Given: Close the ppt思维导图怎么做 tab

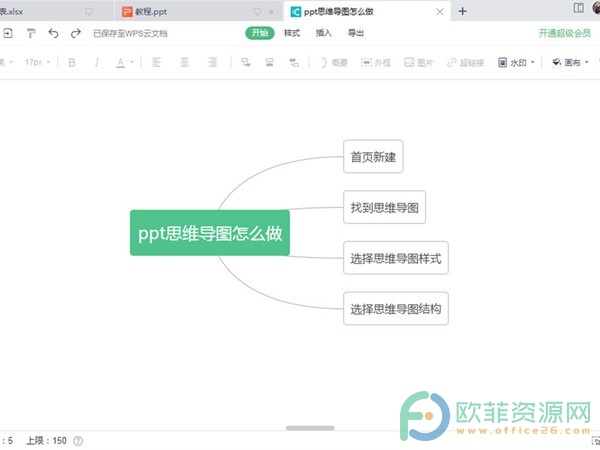Looking at the screenshot, I should click(x=440, y=12).
